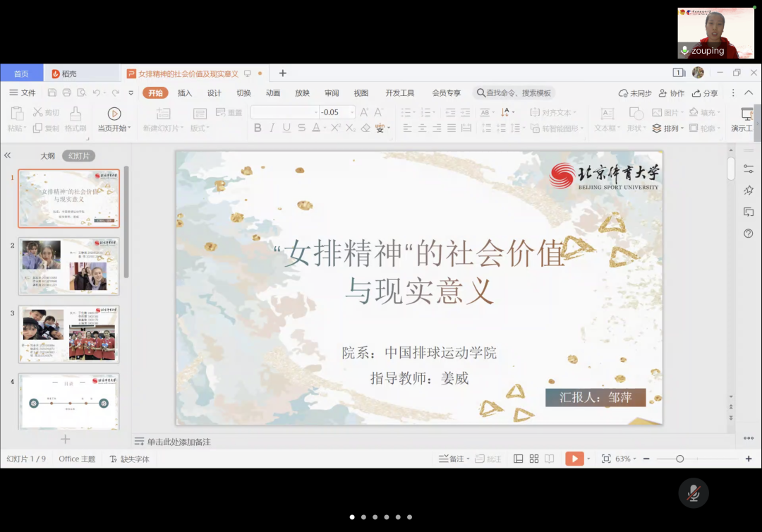Align text right
The height and width of the screenshot is (532, 762).
click(x=437, y=128)
